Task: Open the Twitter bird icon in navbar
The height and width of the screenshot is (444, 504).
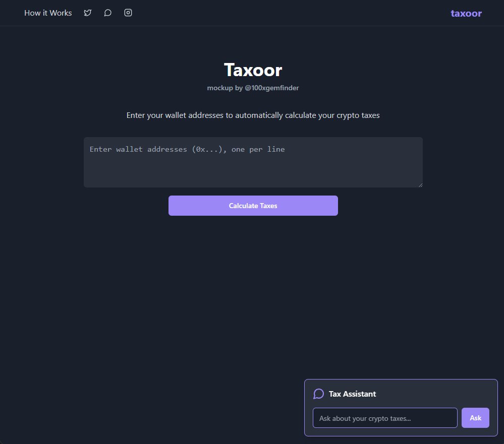Action: 88,13
